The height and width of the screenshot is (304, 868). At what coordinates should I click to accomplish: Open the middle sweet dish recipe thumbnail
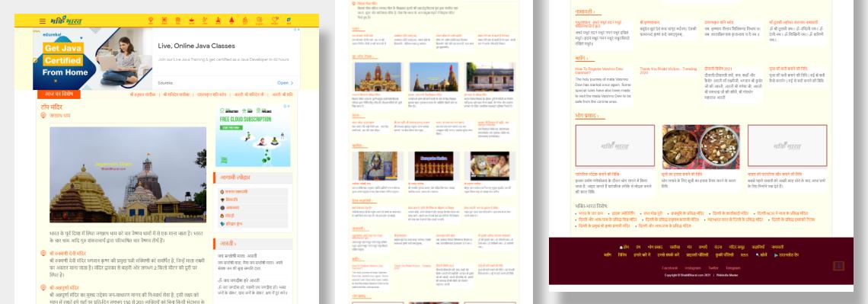point(700,147)
